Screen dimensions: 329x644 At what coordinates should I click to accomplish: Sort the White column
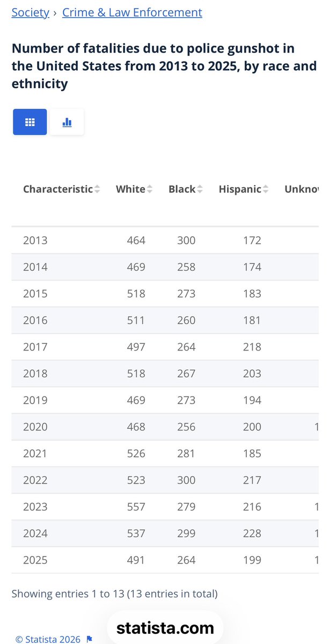(x=150, y=189)
